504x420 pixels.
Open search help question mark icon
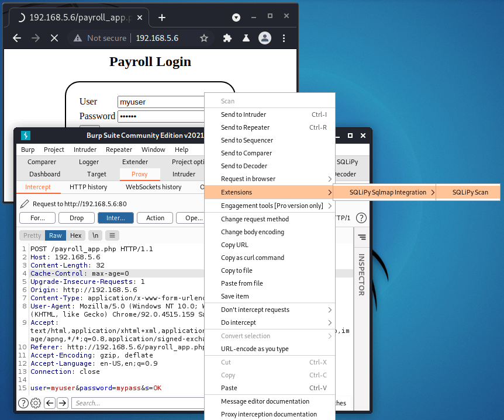pos(23,403)
